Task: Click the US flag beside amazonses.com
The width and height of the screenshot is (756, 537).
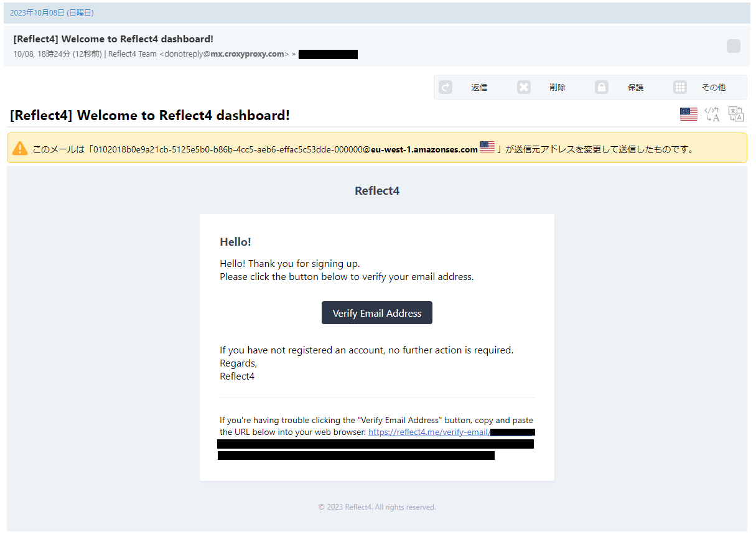Action: (487, 147)
